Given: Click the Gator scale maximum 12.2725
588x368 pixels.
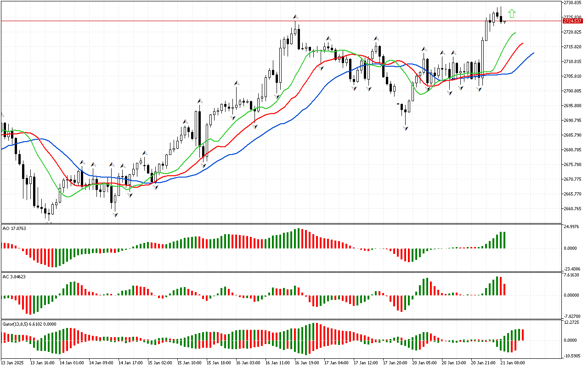Looking at the screenshot, I should pyautogui.click(x=572, y=322).
